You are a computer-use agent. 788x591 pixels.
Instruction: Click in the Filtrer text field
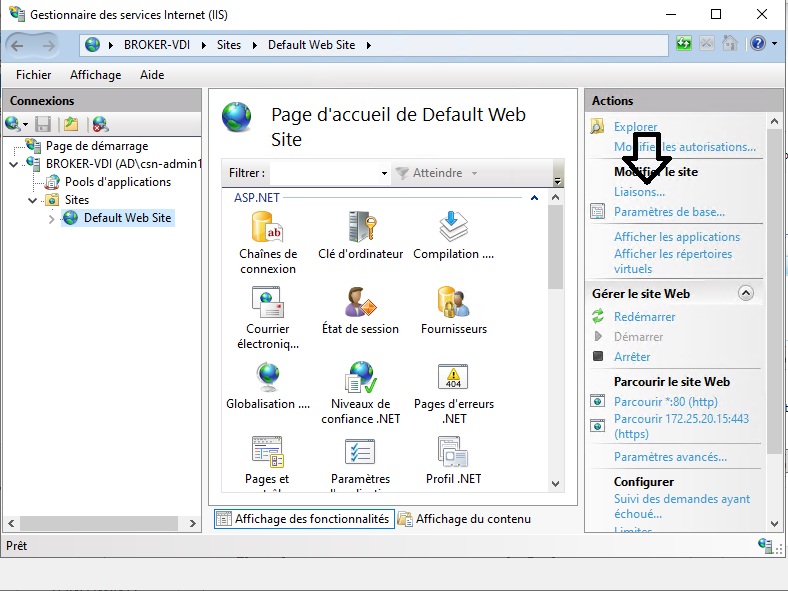[325, 173]
